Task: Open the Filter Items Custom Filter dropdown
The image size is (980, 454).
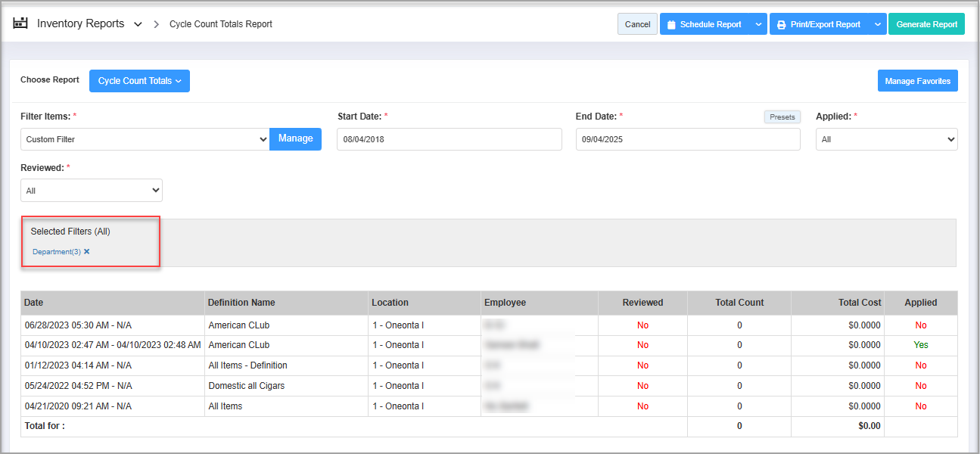Action: 145,139
